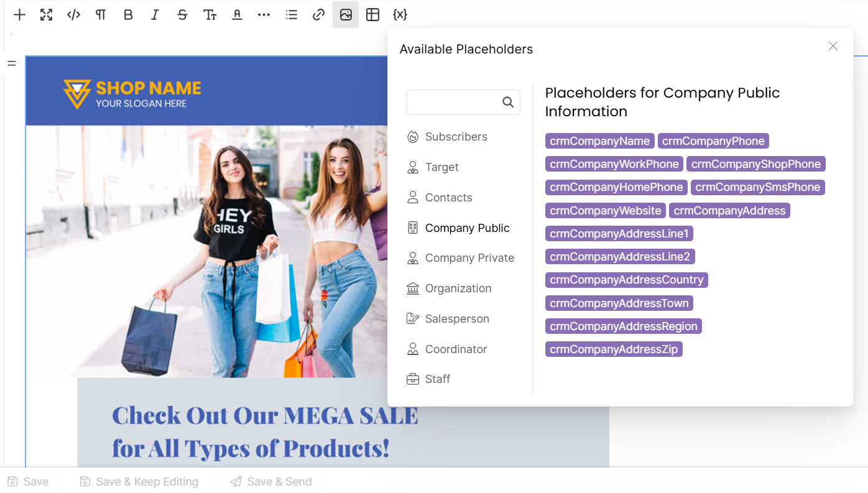Image resolution: width=868 pixels, height=493 pixels.
Task: Open the text color picker
Action: coord(237,15)
